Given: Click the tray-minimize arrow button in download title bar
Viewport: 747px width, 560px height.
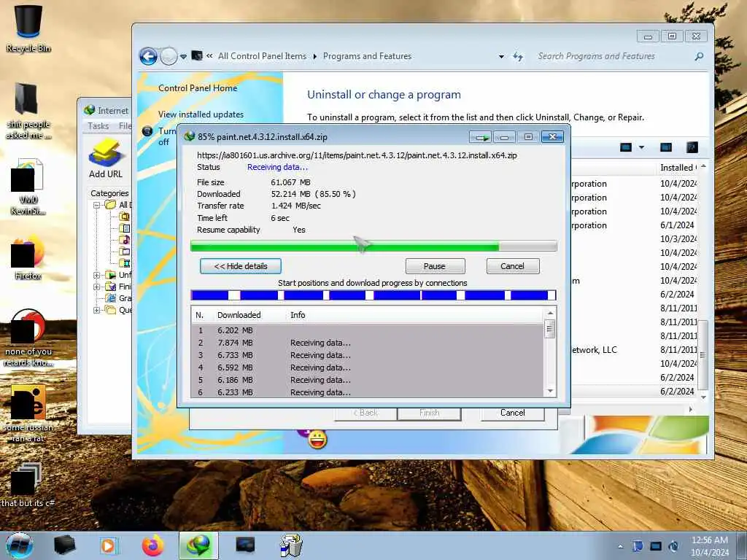Looking at the screenshot, I should click(x=481, y=137).
